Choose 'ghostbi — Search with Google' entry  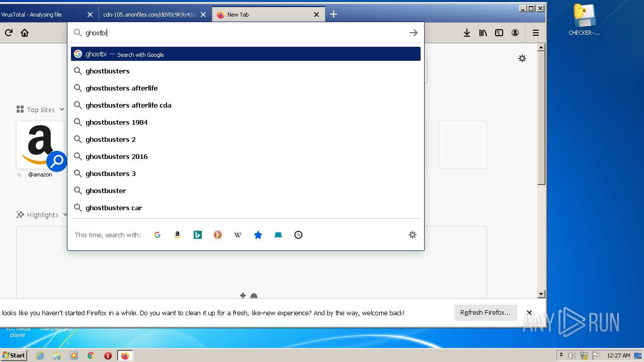point(246,54)
